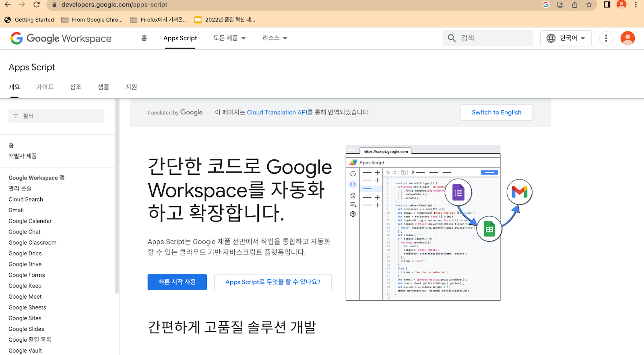
Task: Share this page icon
Action: (575, 5)
